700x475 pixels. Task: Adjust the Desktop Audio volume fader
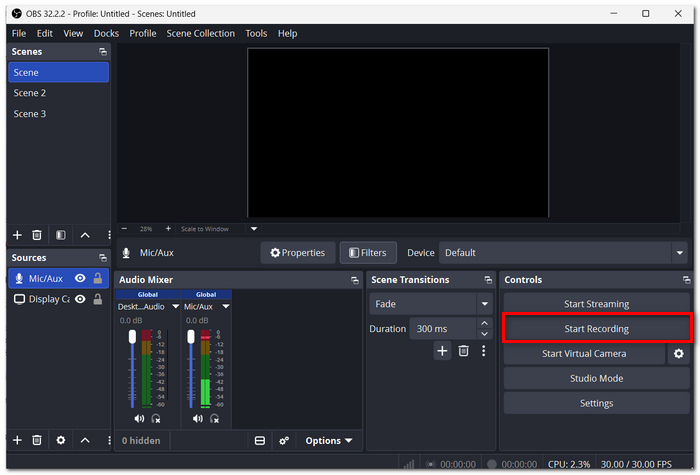click(132, 337)
